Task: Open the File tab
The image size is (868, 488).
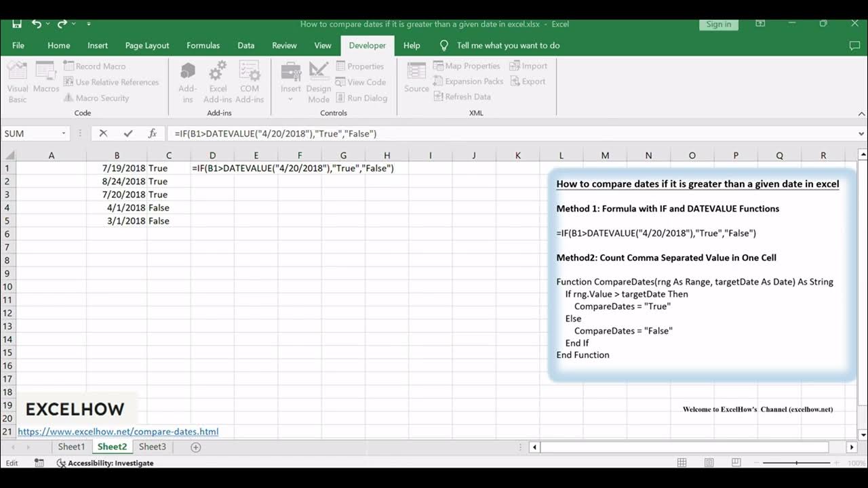Action: click(18, 45)
